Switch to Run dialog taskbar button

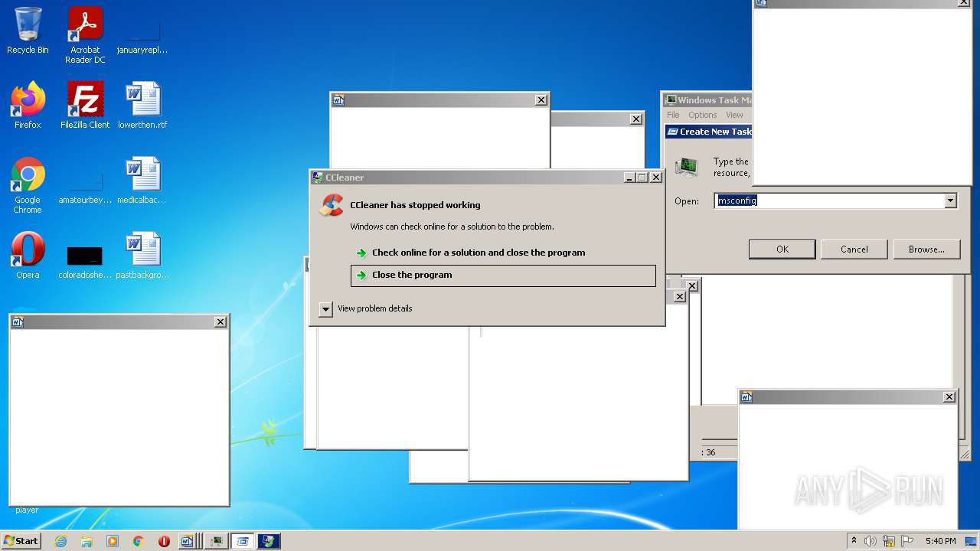[x=243, y=541]
